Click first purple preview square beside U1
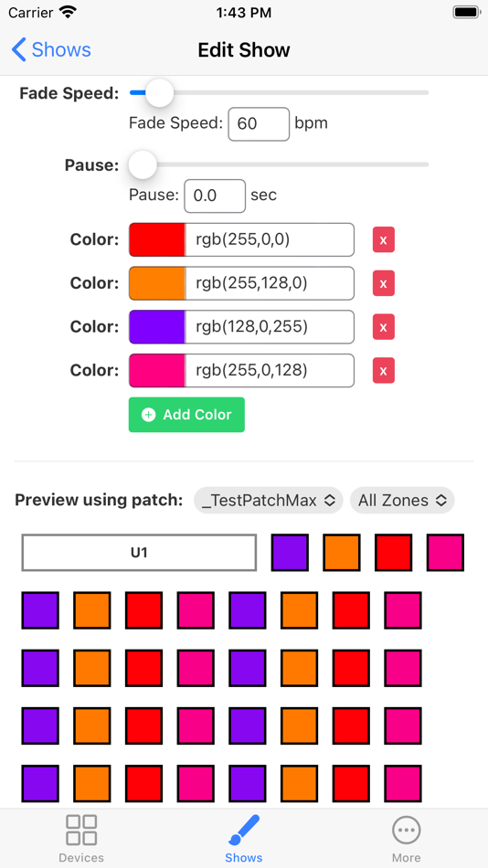The width and height of the screenshot is (488, 868). 290,553
